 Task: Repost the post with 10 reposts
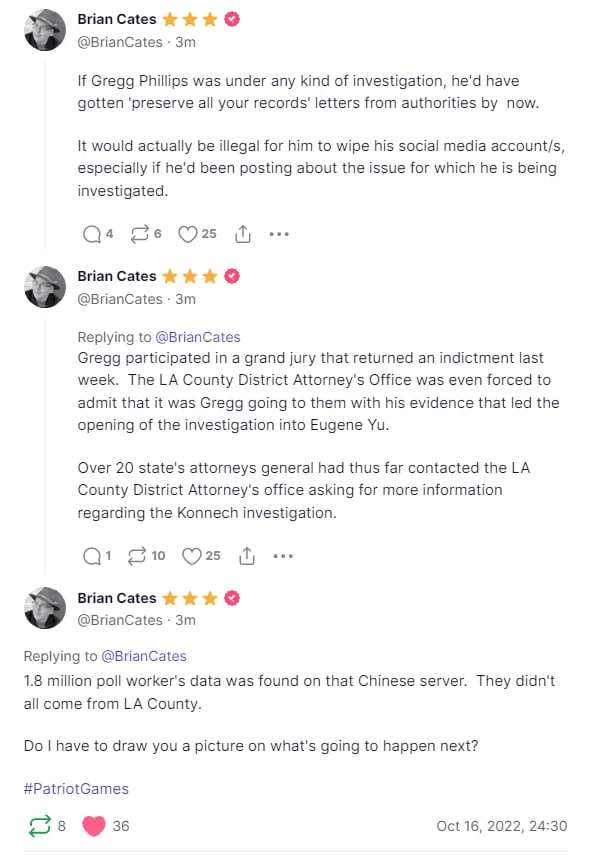point(137,556)
